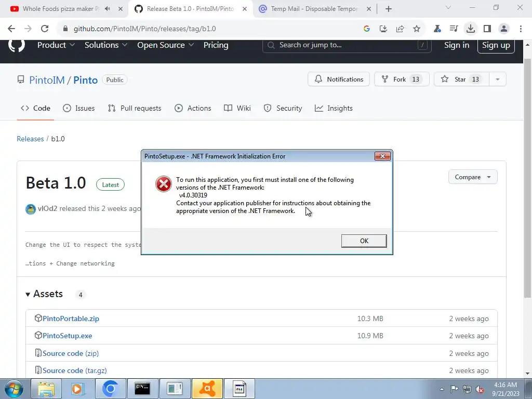Switch to the Code tab
532x399 pixels.
(35, 108)
